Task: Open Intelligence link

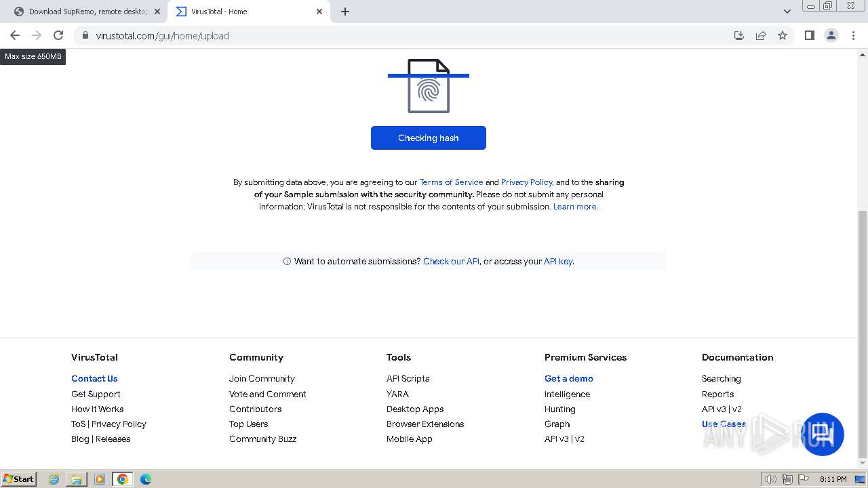Action: click(x=567, y=394)
